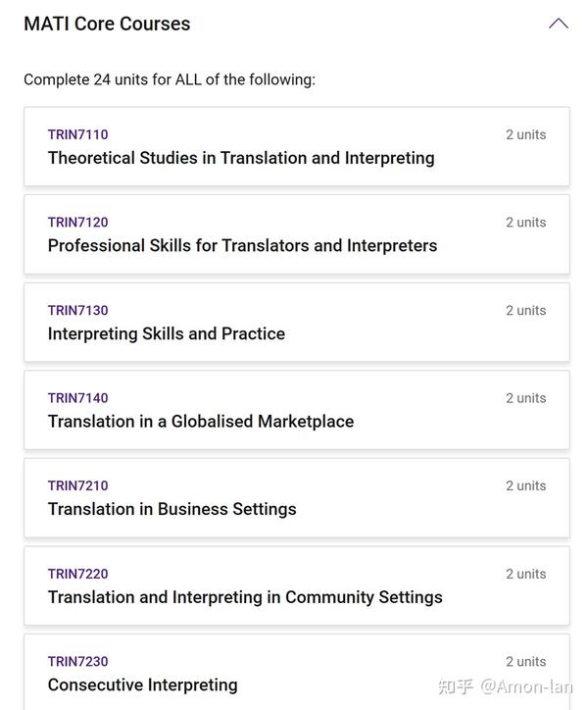Open the TRIN7230 course code link
Image resolution: width=588 pixels, height=710 pixels.
[x=77, y=662]
